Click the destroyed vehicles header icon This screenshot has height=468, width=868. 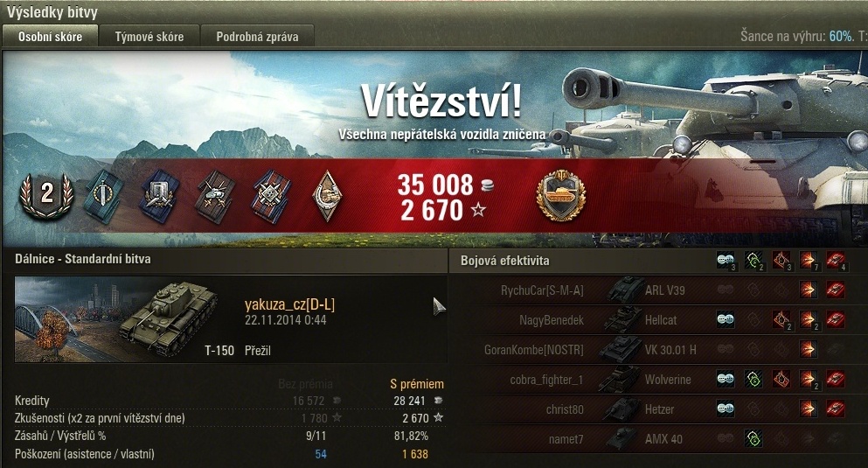[x=836, y=260]
